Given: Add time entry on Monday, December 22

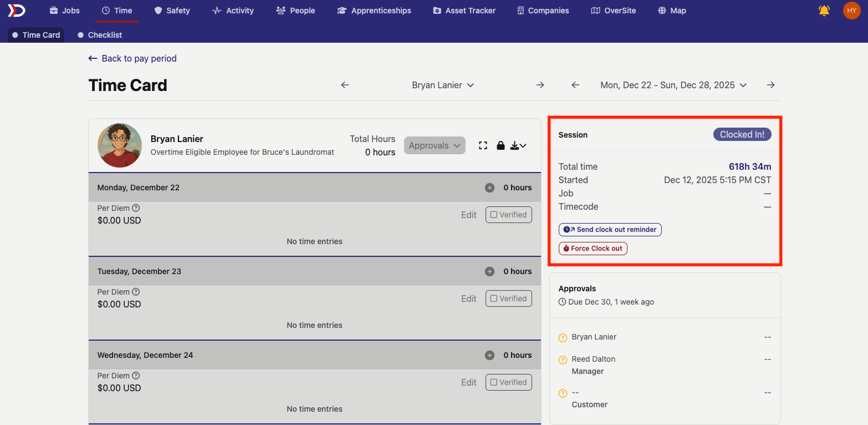Looking at the screenshot, I should click(x=489, y=188).
